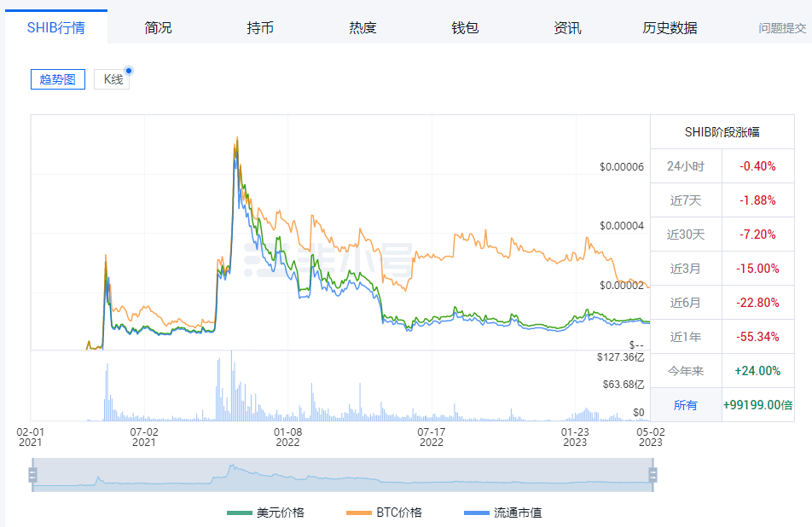Click the 近6月 period label

click(x=686, y=303)
